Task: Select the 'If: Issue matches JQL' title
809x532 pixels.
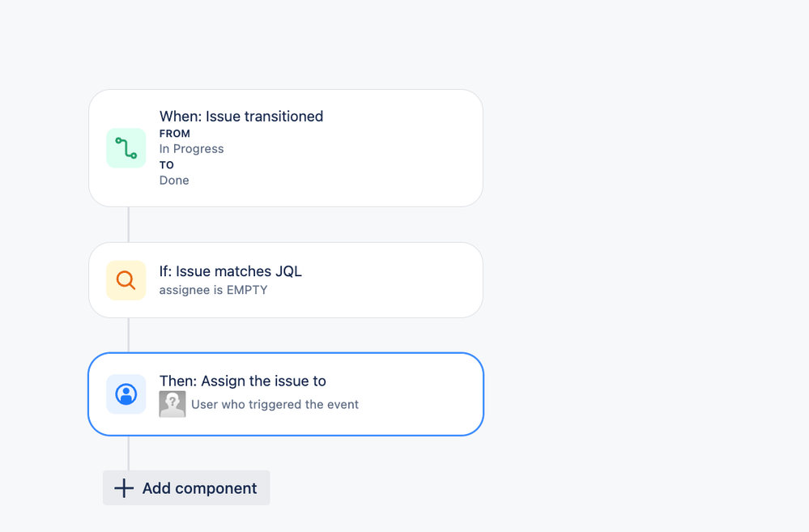Action: point(230,271)
